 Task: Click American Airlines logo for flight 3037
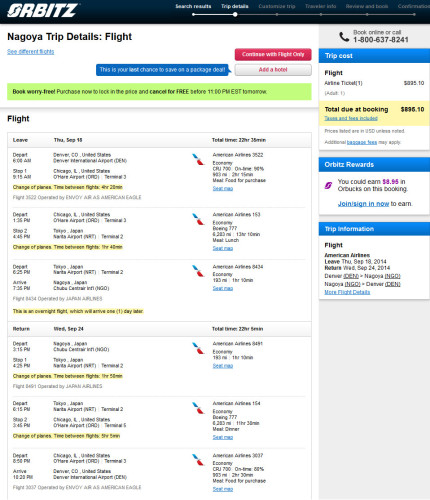click(198, 460)
